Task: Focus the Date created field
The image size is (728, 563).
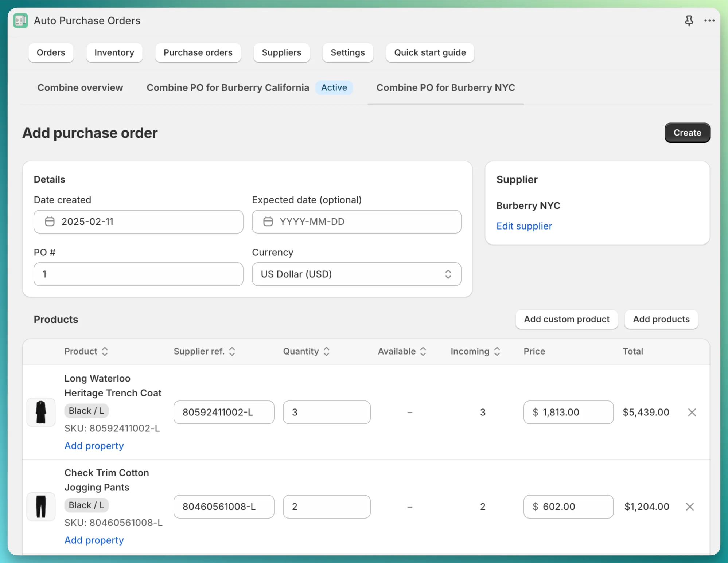Action: tap(139, 222)
